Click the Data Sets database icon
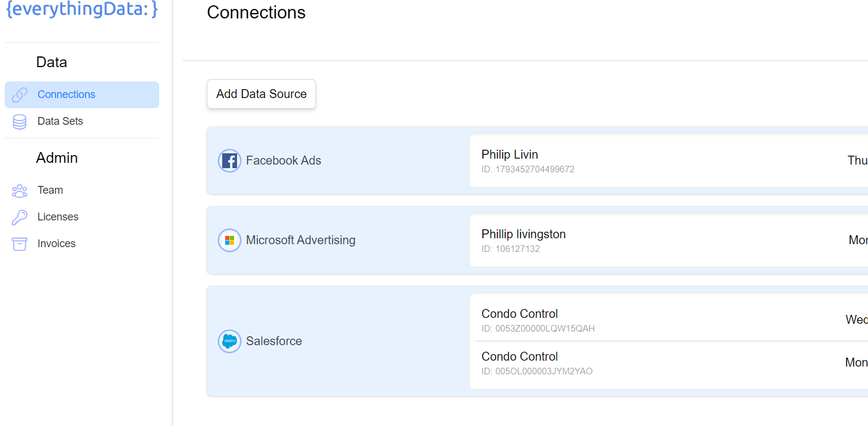868x426 pixels. click(20, 122)
